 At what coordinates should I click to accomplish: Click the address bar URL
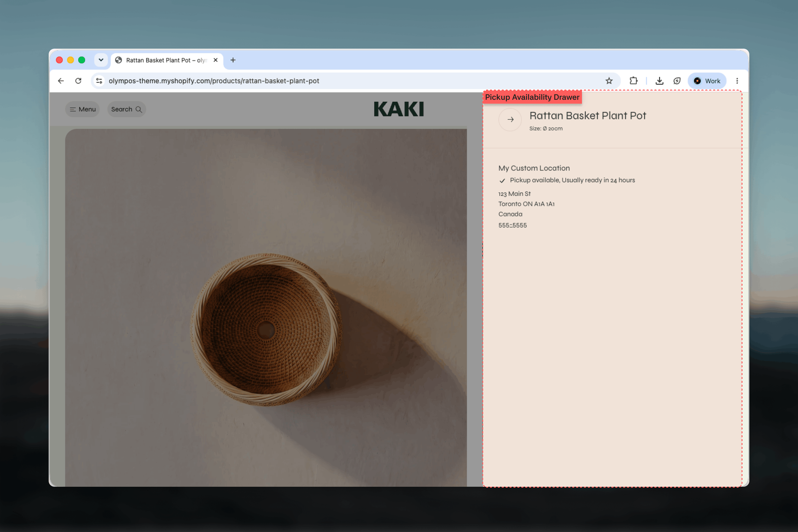pos(214,81)
